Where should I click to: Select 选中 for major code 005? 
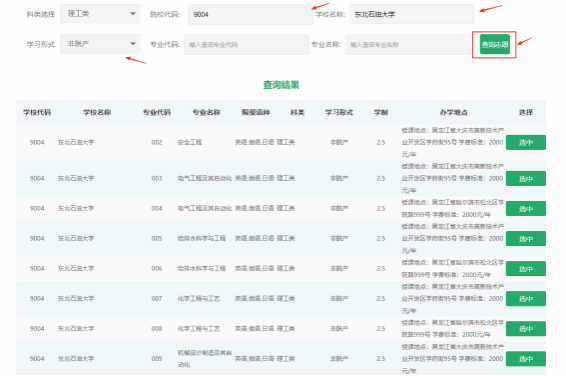[526, 239]
